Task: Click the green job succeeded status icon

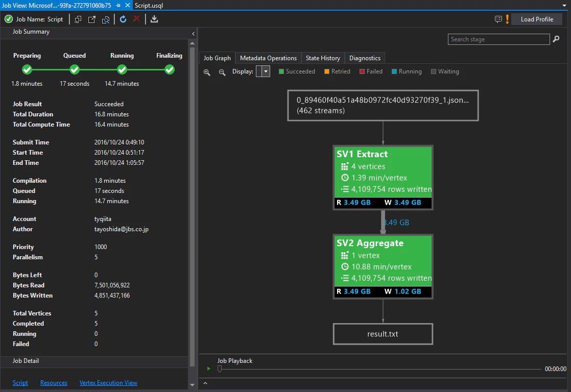Action: [x=9, y=19]
